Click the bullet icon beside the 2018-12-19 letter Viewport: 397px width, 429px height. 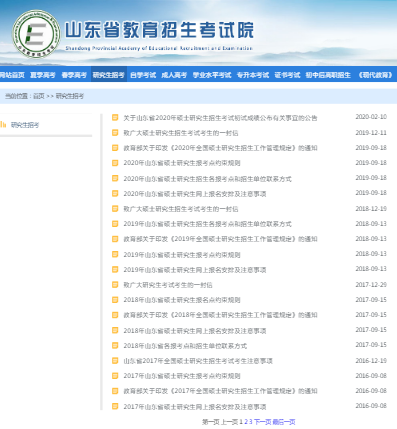115,209
